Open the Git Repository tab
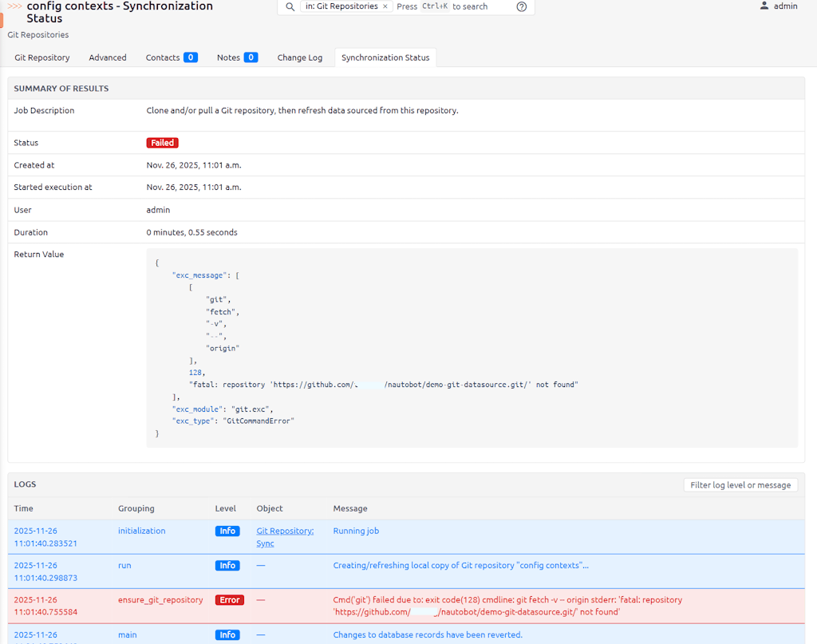Viewport: 817px width, 644px height. pyautogui.click(x=42, y=57)
